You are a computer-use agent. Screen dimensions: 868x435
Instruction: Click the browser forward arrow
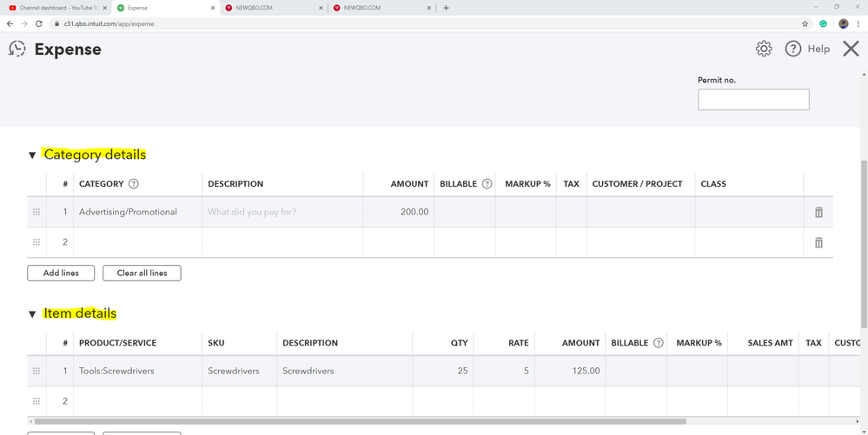[24, 23]
